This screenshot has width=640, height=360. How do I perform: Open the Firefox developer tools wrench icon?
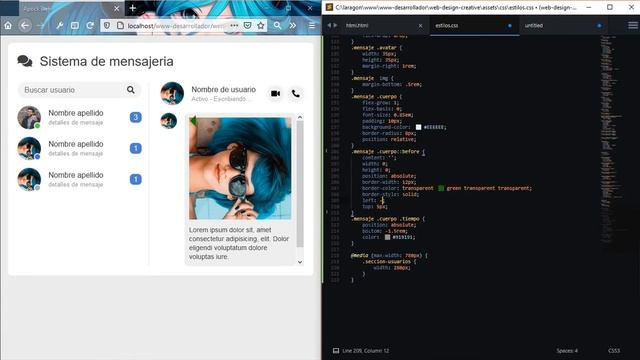(60, 25)
